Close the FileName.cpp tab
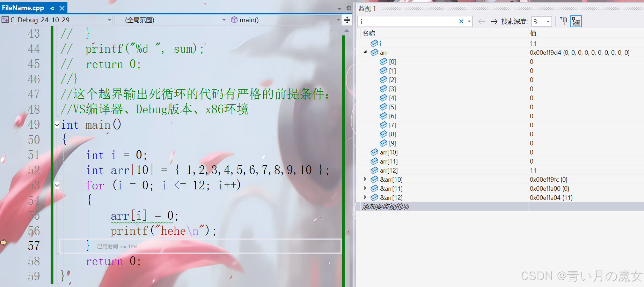This screenshot has height=287, width=644. pyautogui.click(x=62, y=8)
